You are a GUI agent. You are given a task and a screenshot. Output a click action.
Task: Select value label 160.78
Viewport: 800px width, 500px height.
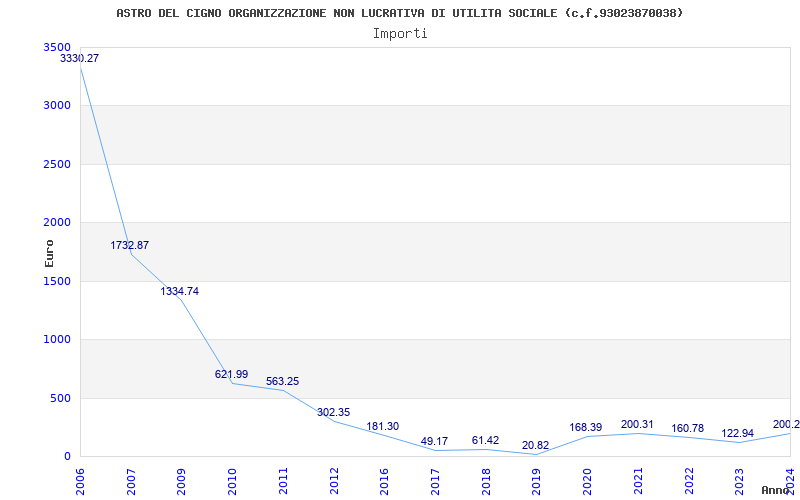click(688, 428)
